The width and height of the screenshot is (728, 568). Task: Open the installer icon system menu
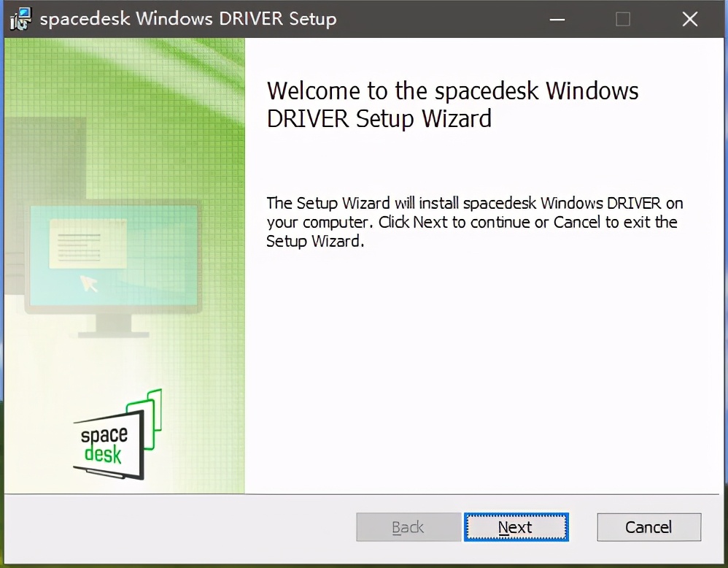[x=20, y=19]
